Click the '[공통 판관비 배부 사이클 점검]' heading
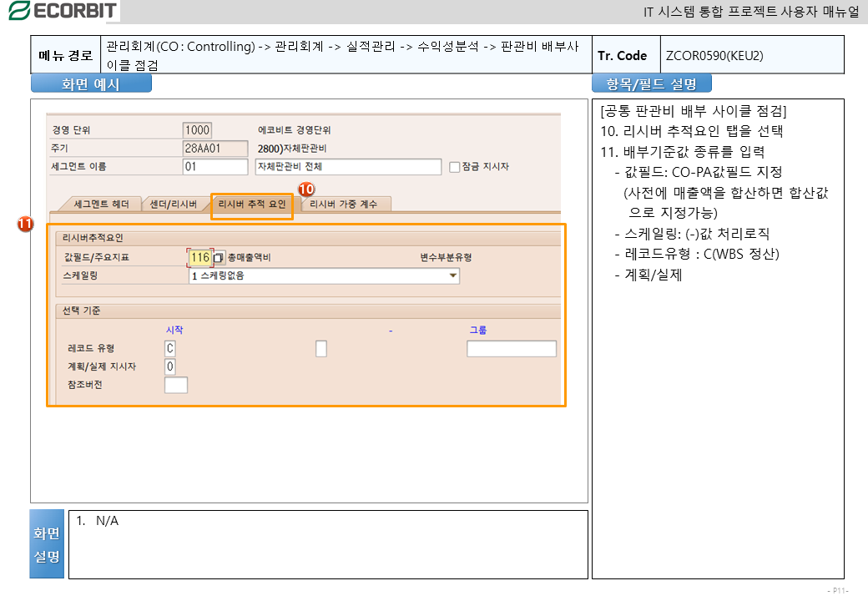868x601 pixels. tap(694, 111)
